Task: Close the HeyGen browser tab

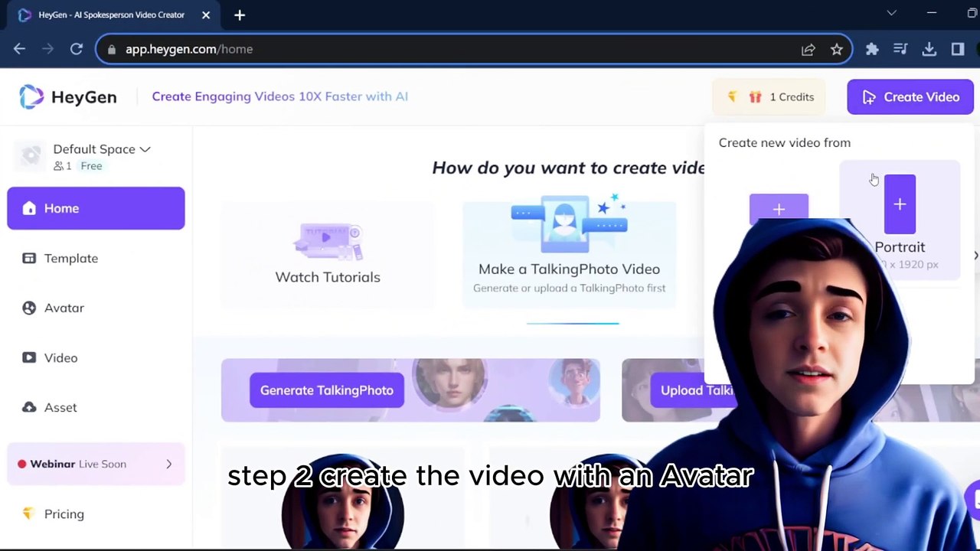Action: point(206,15)
